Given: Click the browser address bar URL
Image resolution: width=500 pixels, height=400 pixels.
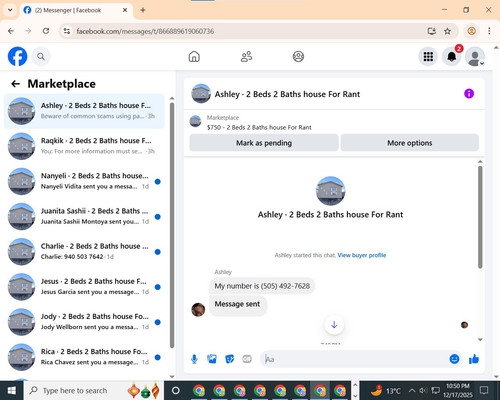Looking at the screenshot, I should [x=145, y=31].
